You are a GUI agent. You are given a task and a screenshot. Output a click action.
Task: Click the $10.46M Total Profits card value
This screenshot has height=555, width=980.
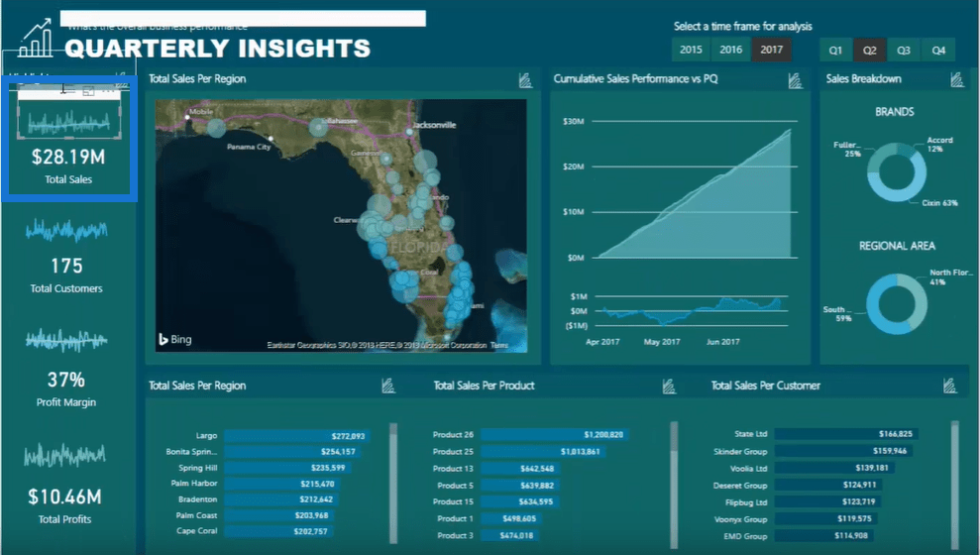(64, 497)
